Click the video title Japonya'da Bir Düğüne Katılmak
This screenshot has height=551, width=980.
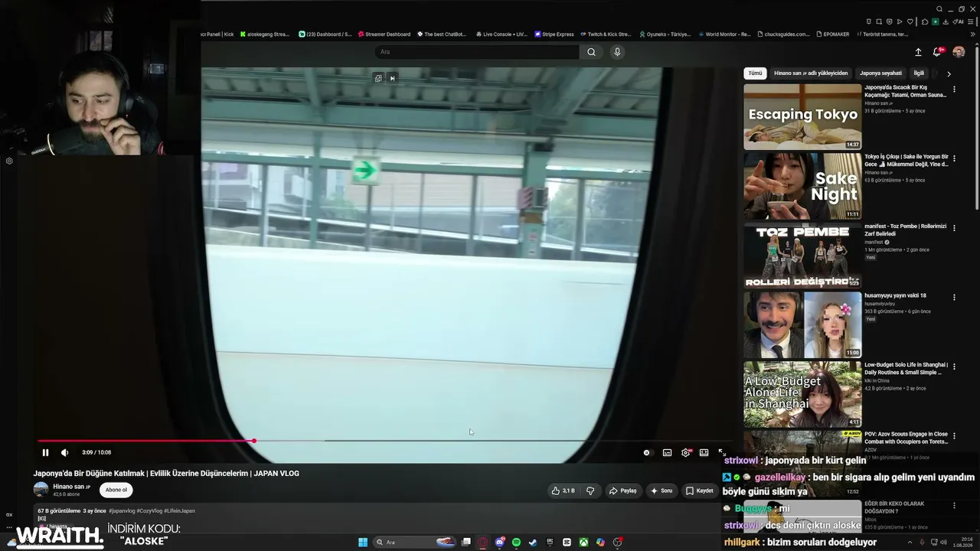click(x=166, y=473)
